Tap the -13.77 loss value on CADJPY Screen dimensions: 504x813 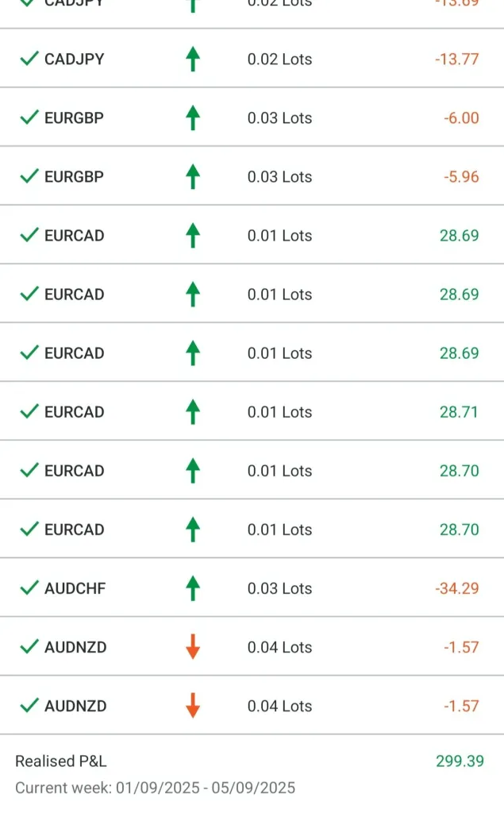(456, 60)
